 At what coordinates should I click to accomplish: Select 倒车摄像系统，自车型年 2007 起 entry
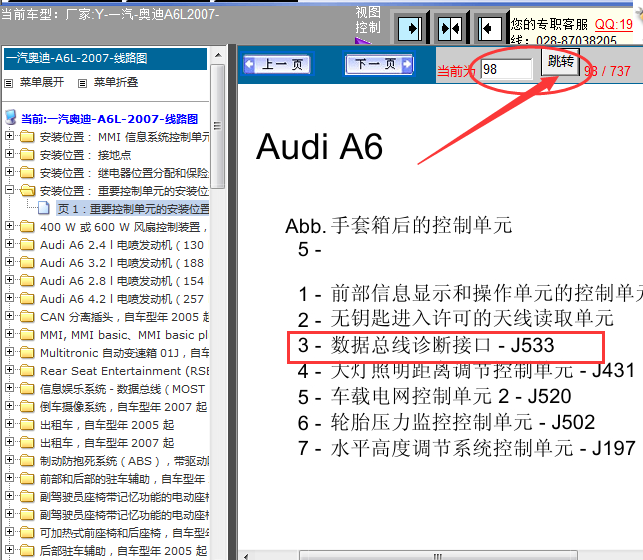(123, 407)
